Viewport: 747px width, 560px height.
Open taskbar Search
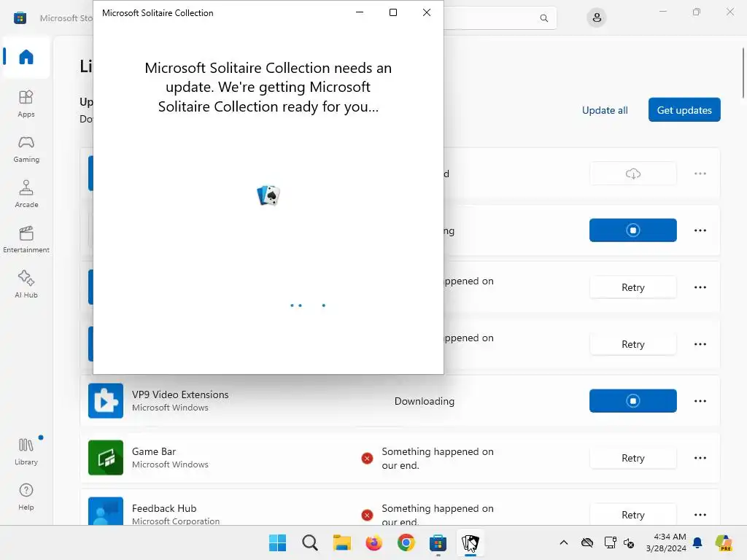pyautogui.click(x=309, y=542)
